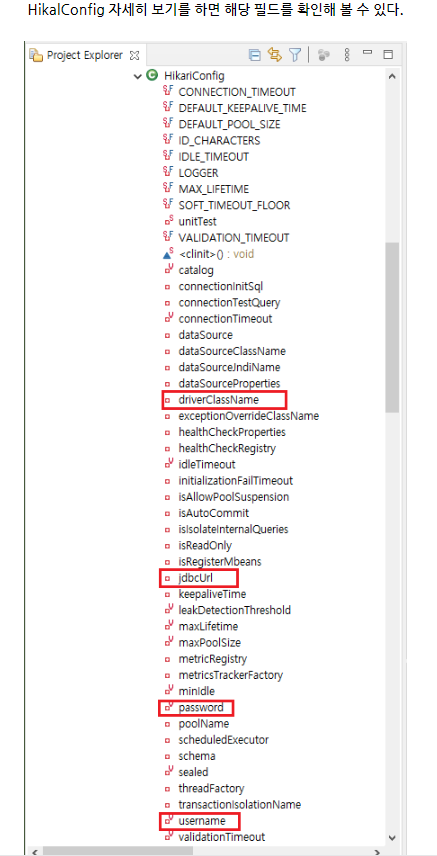Select the schema field
This screenshot has width=437, height=856.
point(197,756)
